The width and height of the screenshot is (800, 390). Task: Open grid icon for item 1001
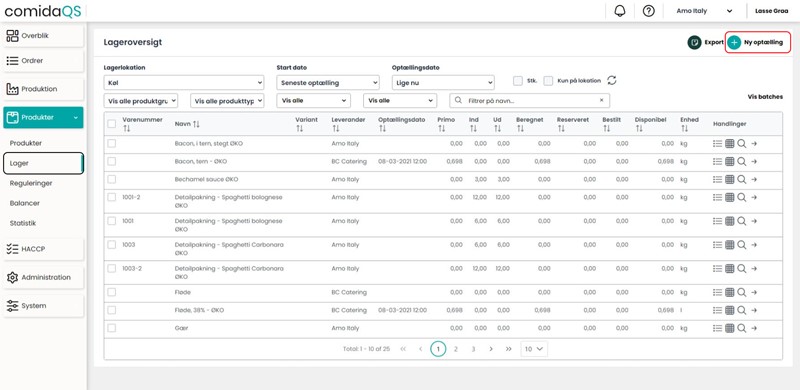[730, 221]
